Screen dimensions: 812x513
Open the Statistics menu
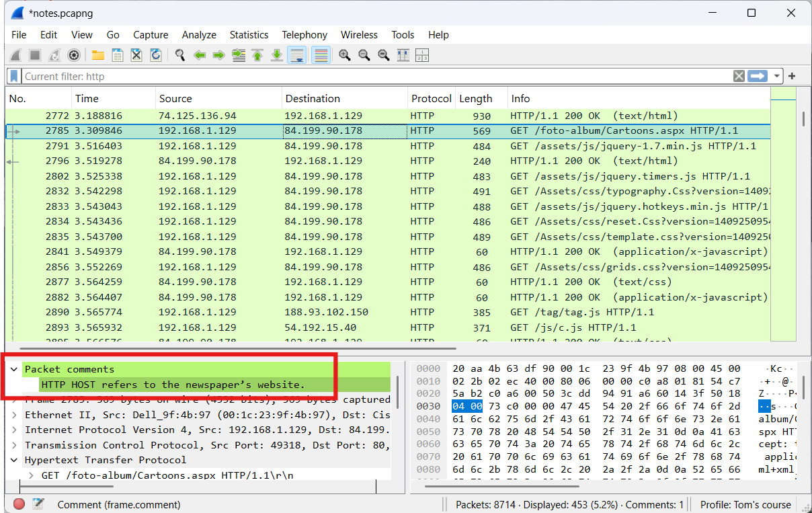coord(249,35)
